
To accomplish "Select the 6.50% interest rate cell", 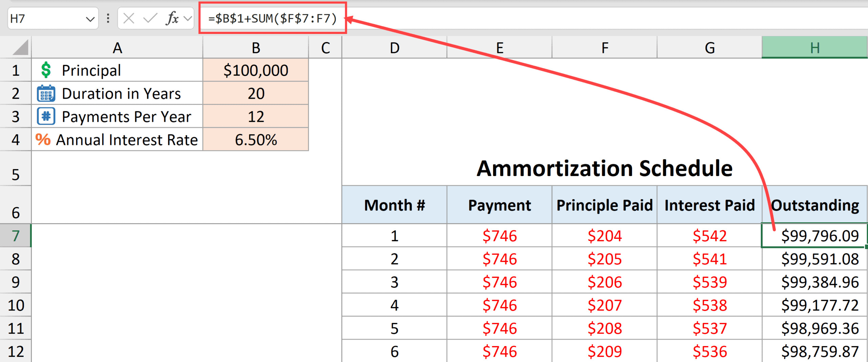I will 256,139.
